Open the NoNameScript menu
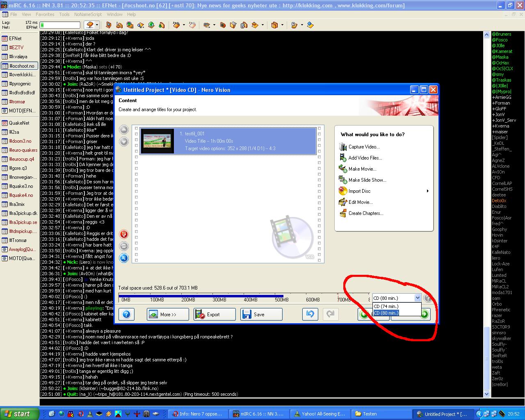This screenshot has height=420, width=525. click(88, 14)
